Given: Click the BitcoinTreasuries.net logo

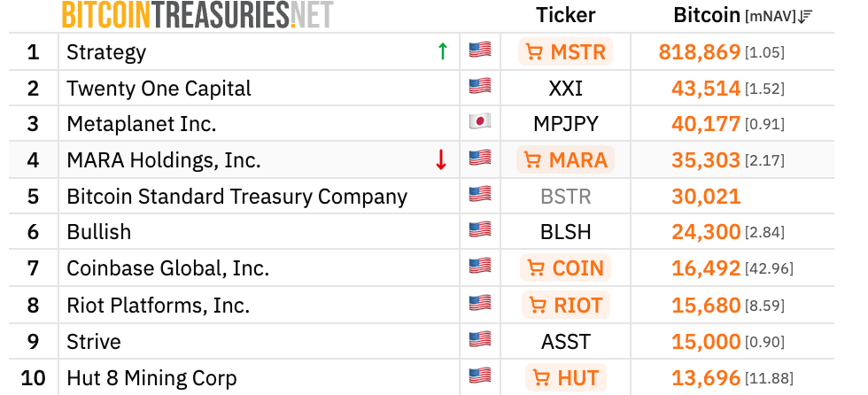Looking at the screenshot, I should 198,15.
